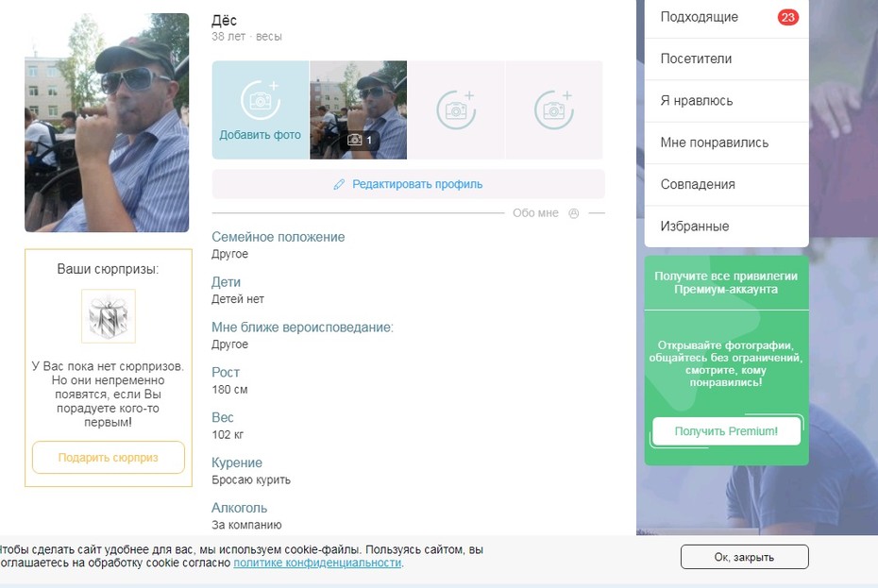Click the Ваши сюрпризы: heading
This screenshot has height=588, width=878.
[x=108, y=269]
